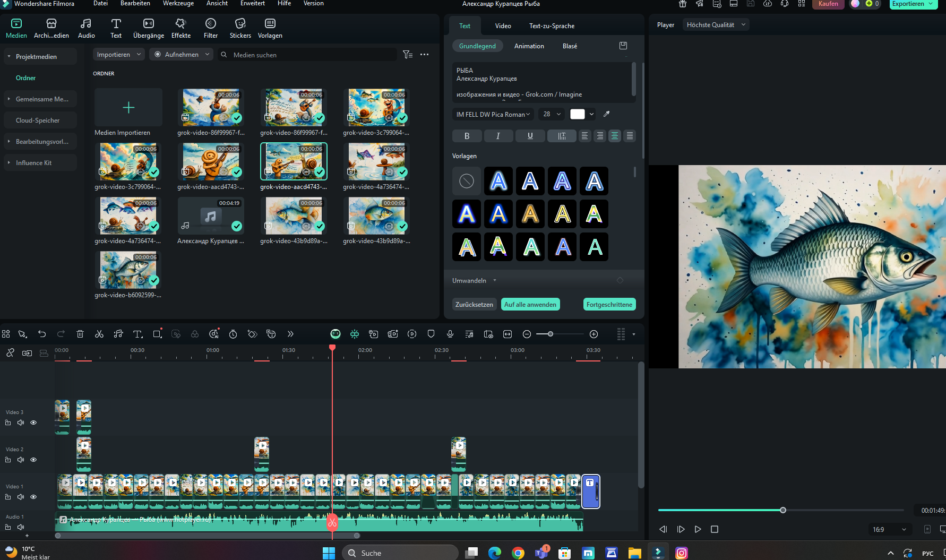Click the white text color swatch

click(x=577, y=114)
